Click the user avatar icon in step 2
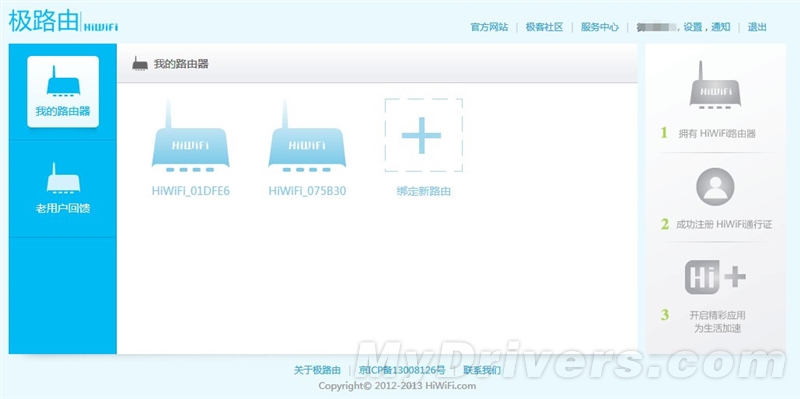The width and height of the screenshot is (800, 399). pyautogui.click(x=715, y=187)
